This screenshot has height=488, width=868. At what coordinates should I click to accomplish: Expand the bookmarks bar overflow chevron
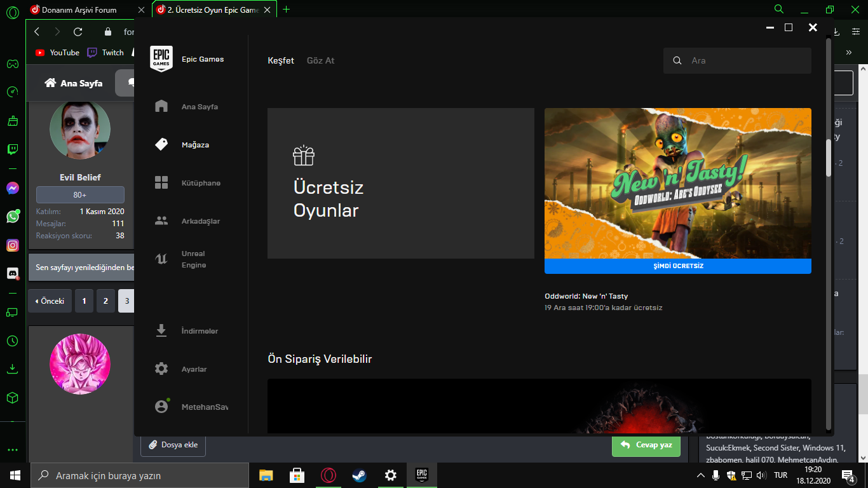[849, 52]
